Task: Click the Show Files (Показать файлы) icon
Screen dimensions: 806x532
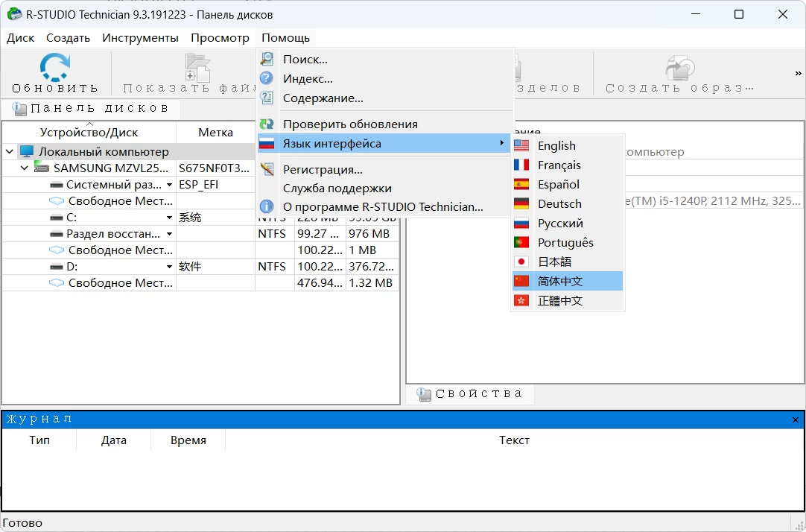Action: (x=197, y=68)
